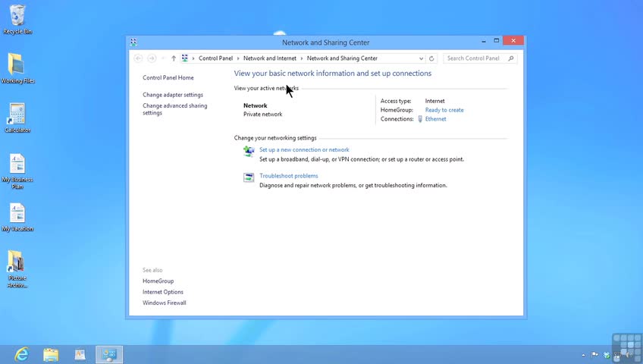Refresh the Network and Sharing Center page

tap(431, 58)
